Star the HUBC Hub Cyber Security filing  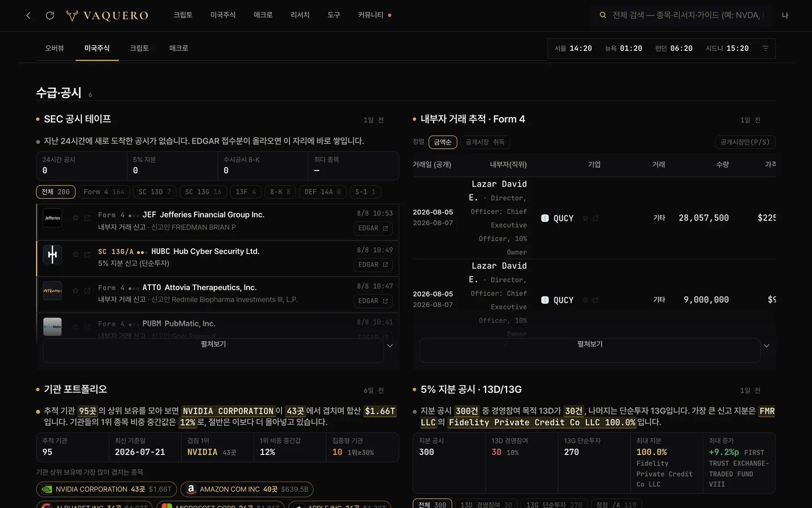click(x=76, y=254)
